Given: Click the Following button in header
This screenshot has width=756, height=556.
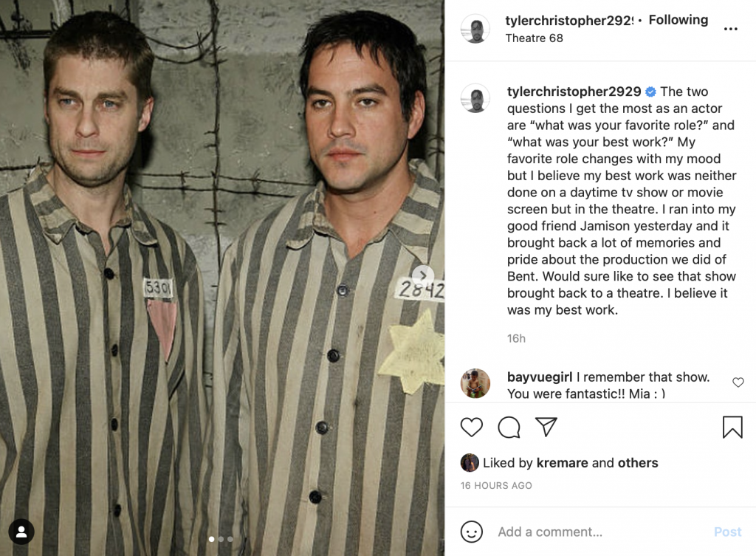Looking at the screenshot, I should click(x=678, y=20).
